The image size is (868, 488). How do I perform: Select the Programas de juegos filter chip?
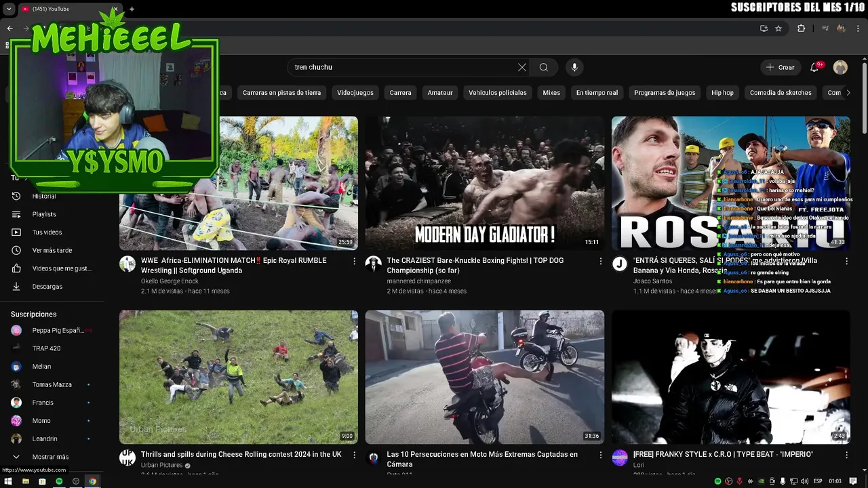(x=665, y=93)
